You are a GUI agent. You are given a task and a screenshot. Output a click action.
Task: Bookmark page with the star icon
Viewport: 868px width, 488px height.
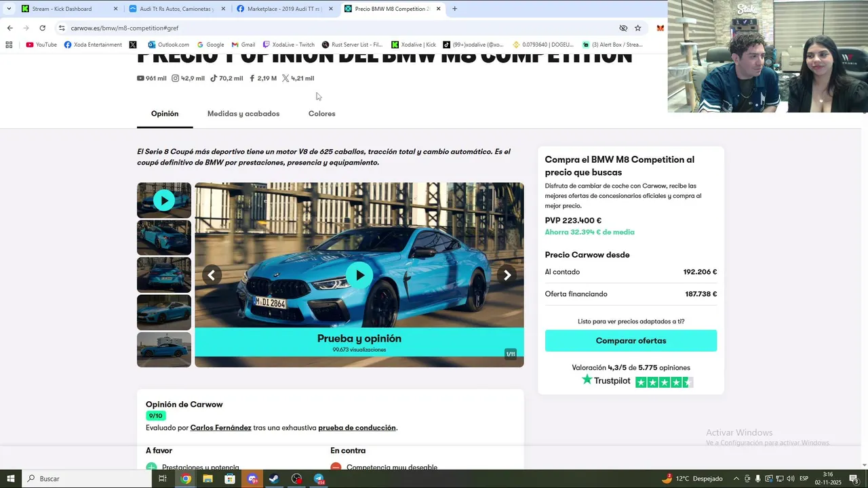coord(637,28)
